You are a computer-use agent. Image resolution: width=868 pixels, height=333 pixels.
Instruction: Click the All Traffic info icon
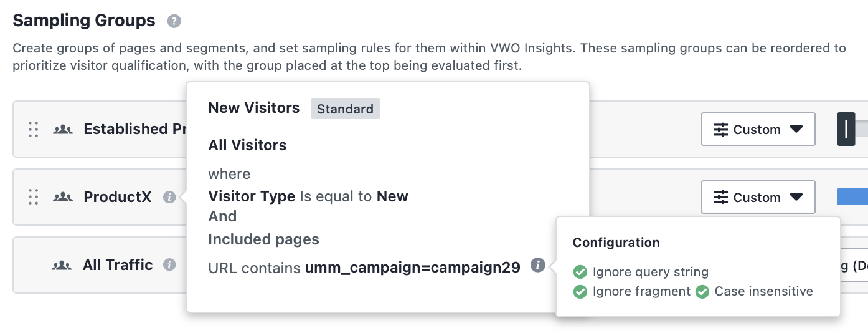click(x=169, y=265)
